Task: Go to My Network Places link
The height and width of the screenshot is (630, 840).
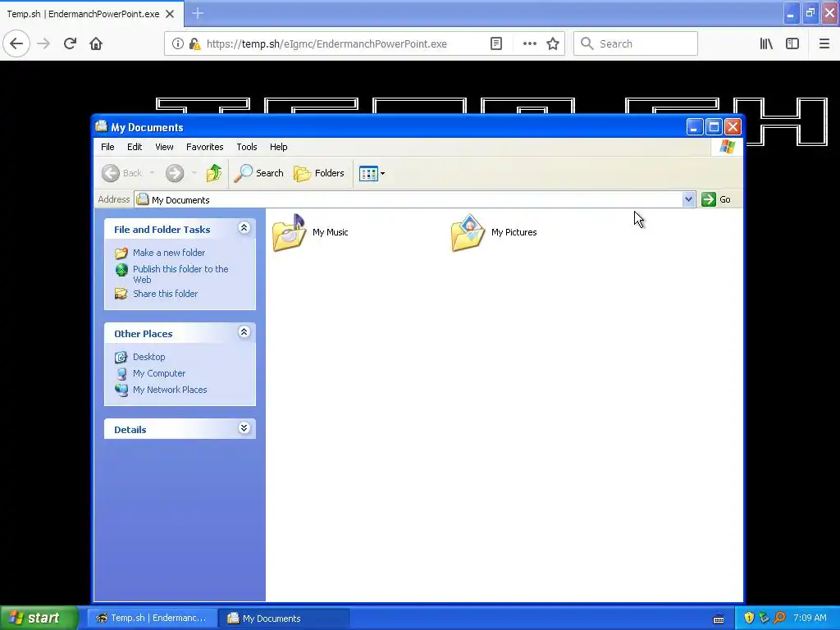Action: click(x=170, y=390)
